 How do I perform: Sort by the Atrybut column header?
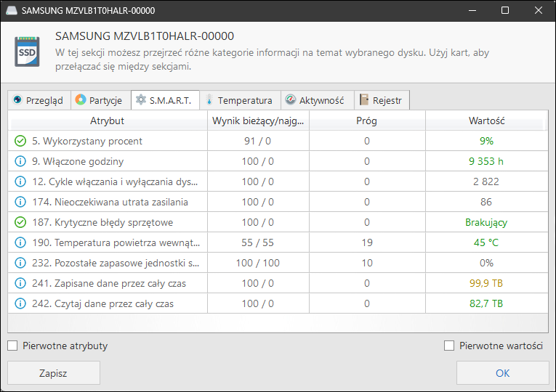[107, 121]
